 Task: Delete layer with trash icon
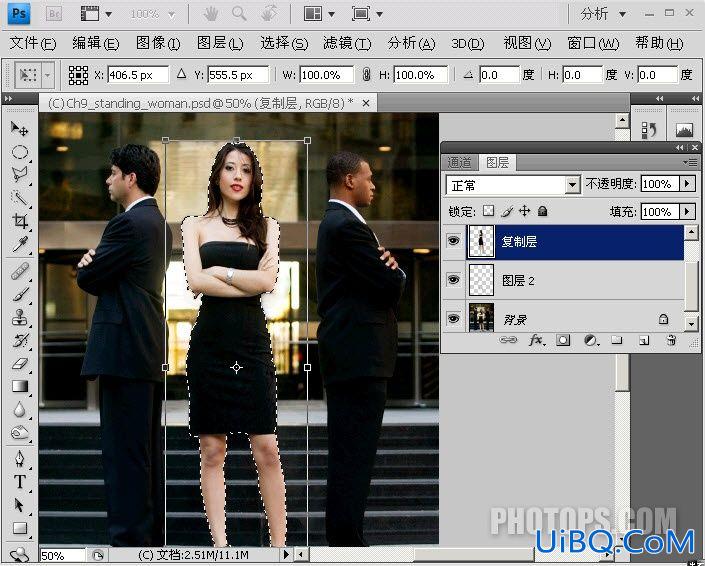671,340
